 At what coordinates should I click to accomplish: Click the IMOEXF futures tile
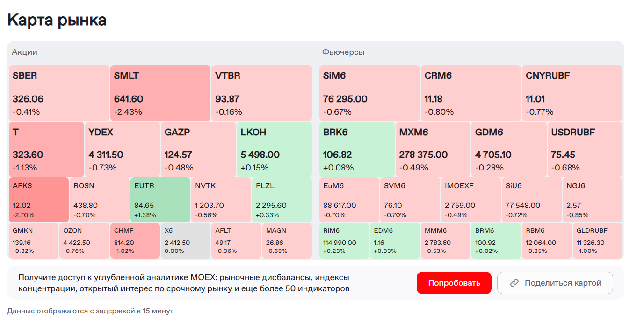coord(470,200)
